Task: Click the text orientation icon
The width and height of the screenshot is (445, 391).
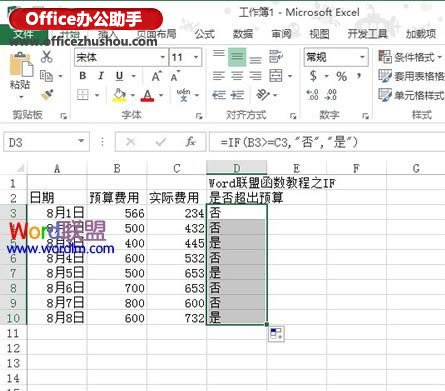Action: pos(262,95)
